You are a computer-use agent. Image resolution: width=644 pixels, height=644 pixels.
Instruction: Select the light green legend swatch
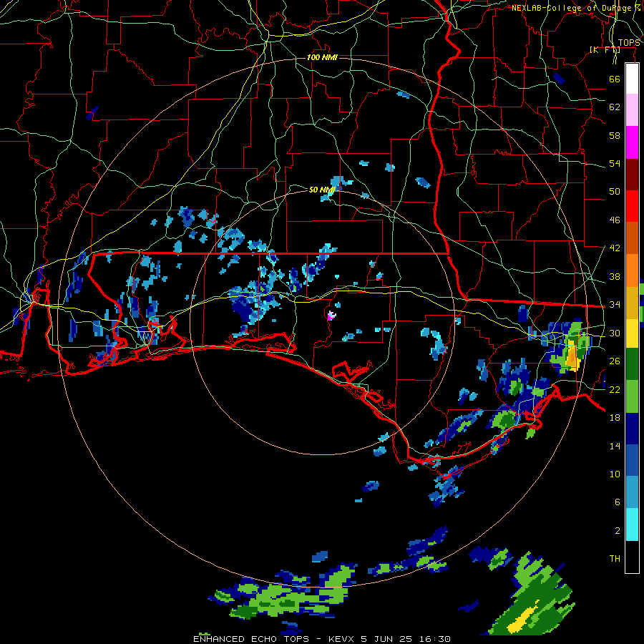632,396
